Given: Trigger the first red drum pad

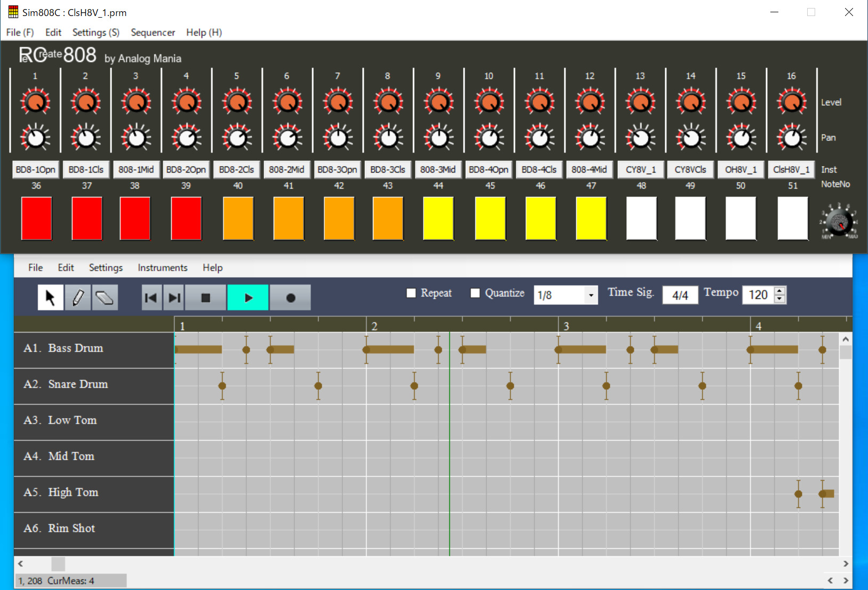Looking at the screenshot, I should pos(36,218).
